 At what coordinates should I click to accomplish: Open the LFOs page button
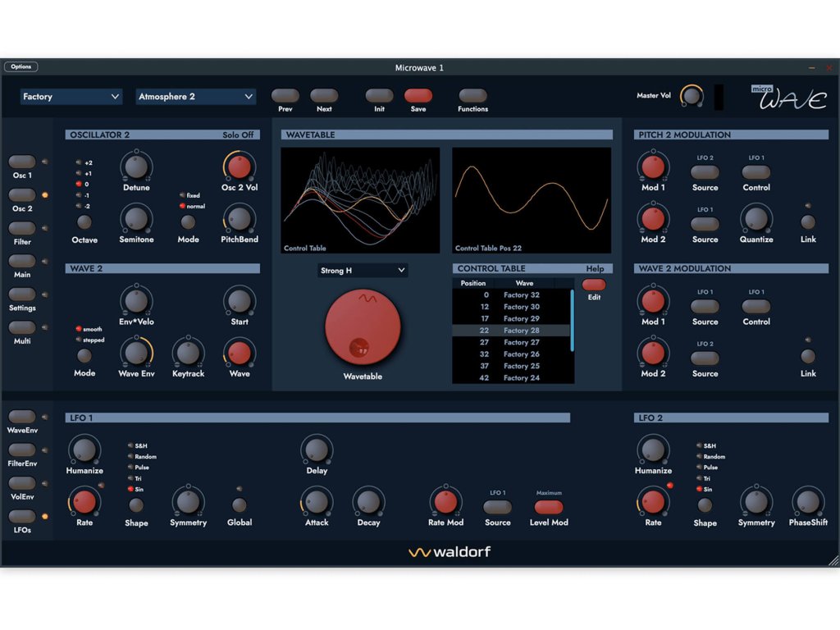pyautogui.click(x=22, y=517)
